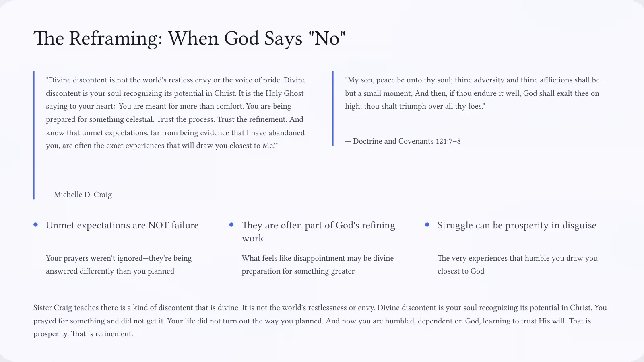Select heading "They are often part of God's refining work"
644x362 pixels.
click(x=318, y=232)
